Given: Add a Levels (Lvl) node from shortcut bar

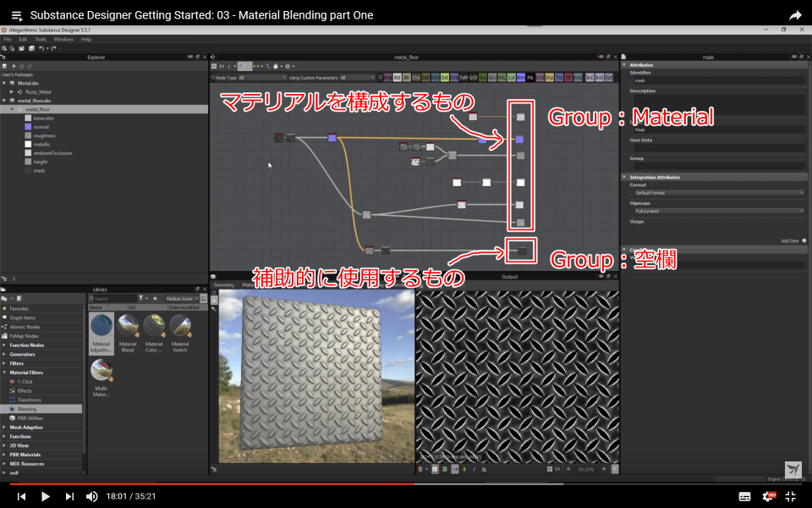Looking at the screenshot, I should point(511,78).
